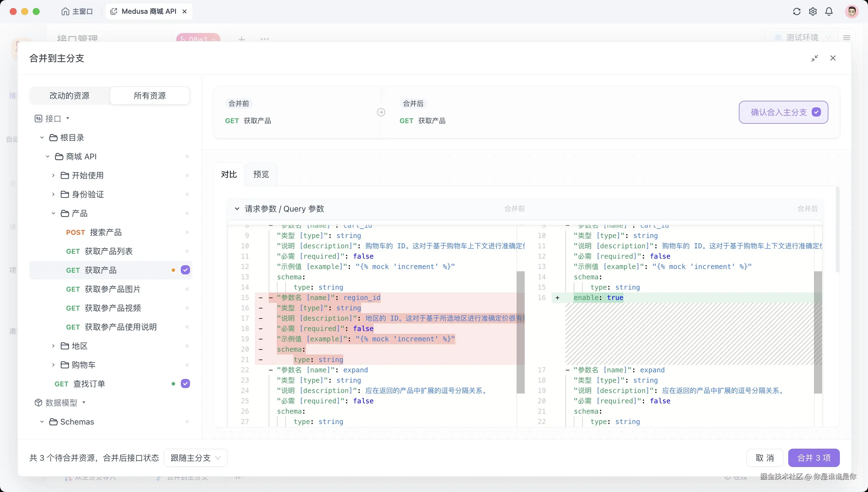Open the user avatar menu top right

coord(852,11)
